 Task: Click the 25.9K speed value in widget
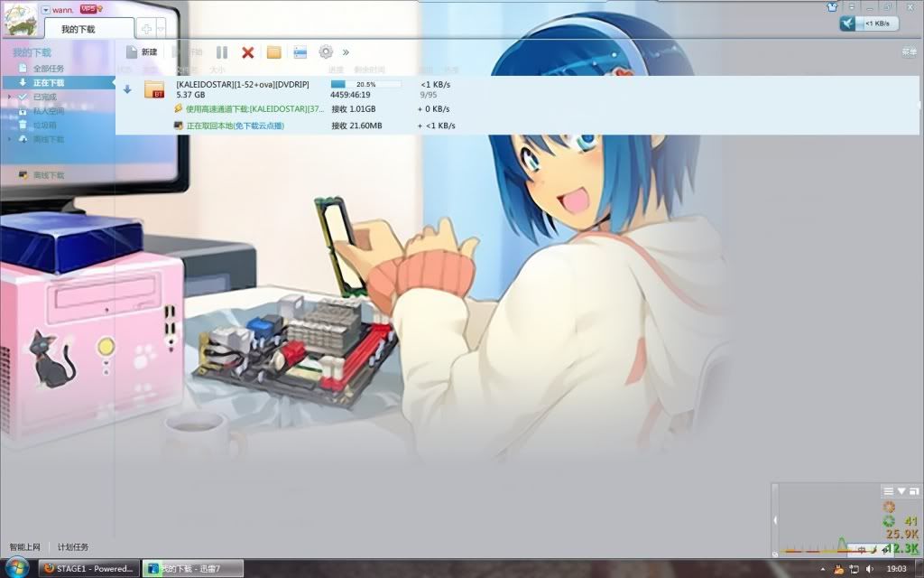tap(902, 535)
